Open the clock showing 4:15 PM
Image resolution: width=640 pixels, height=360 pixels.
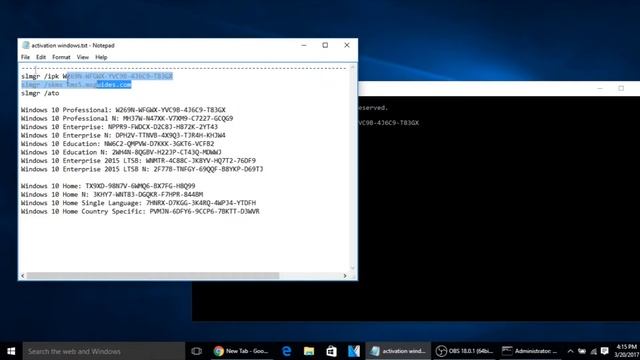626,351
